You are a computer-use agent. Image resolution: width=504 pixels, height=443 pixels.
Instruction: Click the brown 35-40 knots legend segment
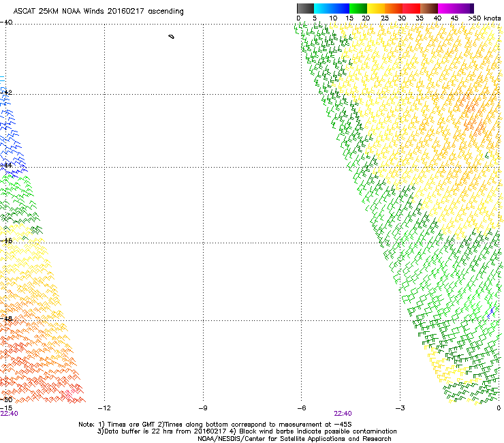pos(429,8)
